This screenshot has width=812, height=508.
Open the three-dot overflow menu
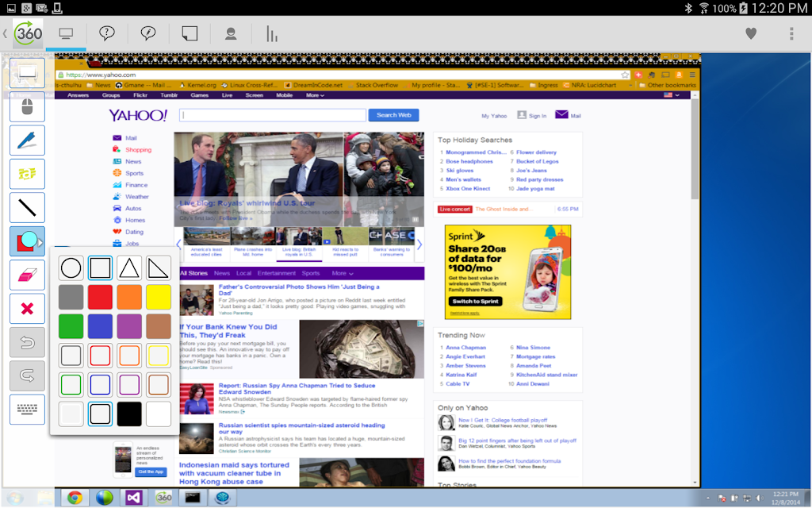tap(791, 33)
